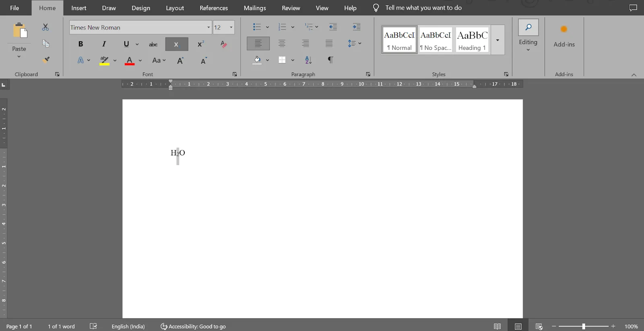Switch to the Insert tab
Screen dimensions: 644x331
(79, 8)
